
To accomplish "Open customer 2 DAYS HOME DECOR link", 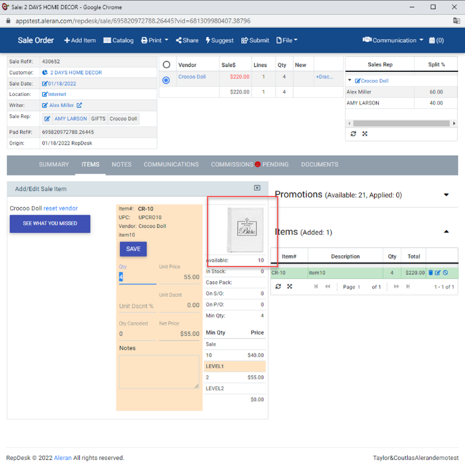I will pos(76,73).
